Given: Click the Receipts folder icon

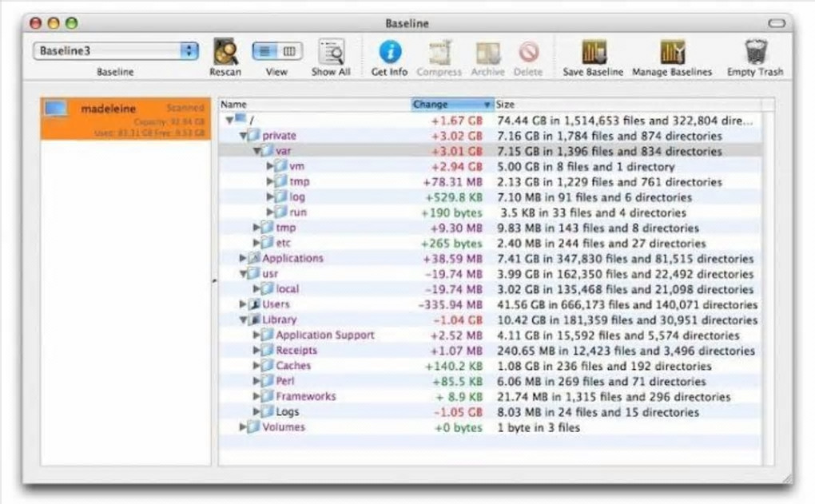Looking at the screenshot, I should 267,350.
